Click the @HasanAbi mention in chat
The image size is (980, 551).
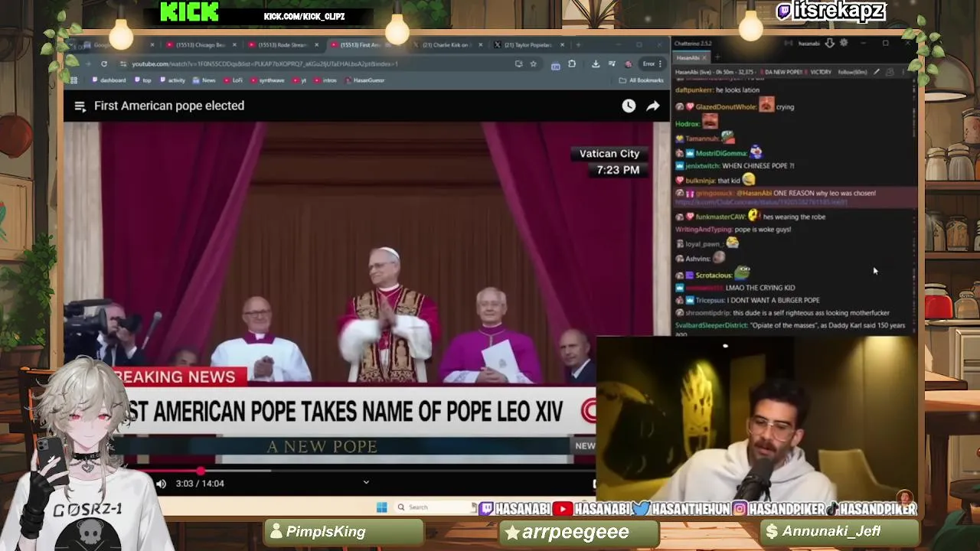click(x=754, y=194)
